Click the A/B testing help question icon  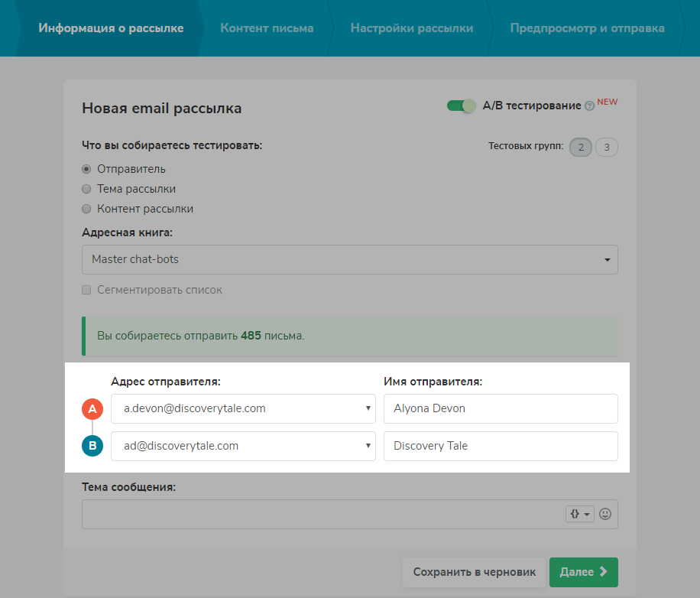(589, 107)
